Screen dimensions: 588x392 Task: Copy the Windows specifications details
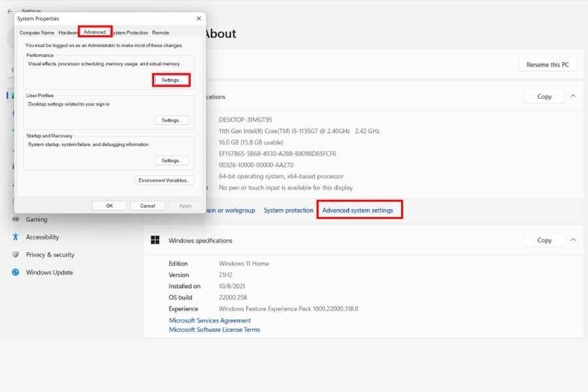[x=544, y=240]
